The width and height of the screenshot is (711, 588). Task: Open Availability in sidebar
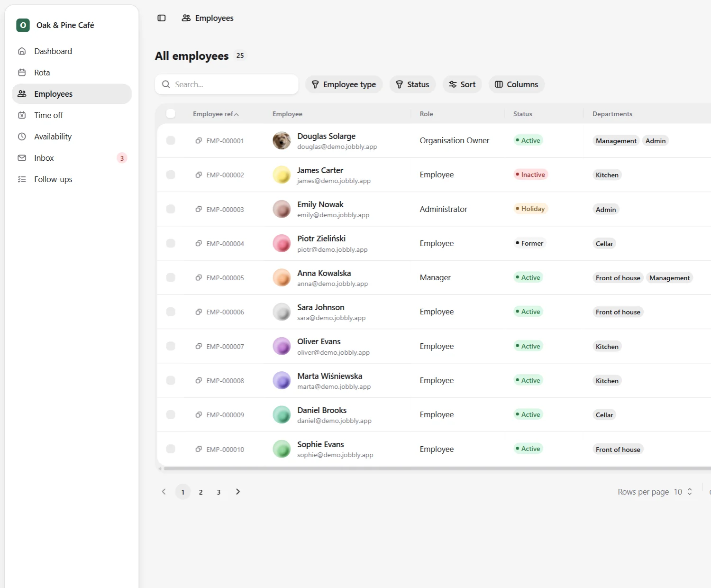pos(72,137)
